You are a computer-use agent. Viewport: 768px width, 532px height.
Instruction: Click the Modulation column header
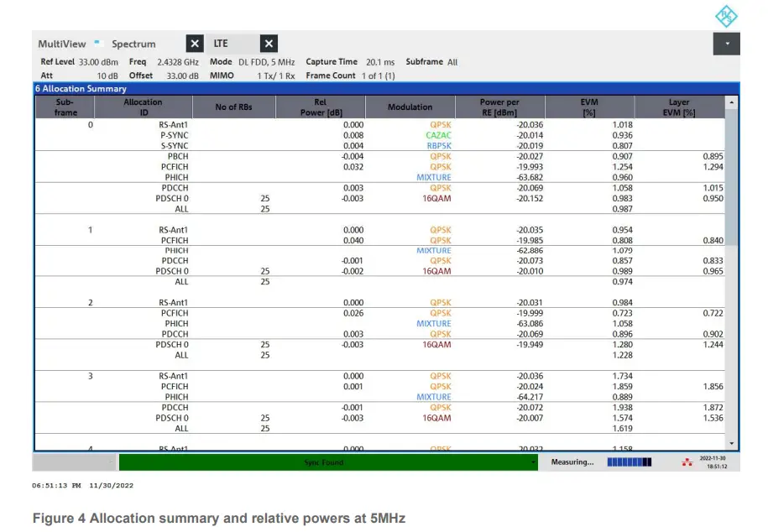click(410, 107)
